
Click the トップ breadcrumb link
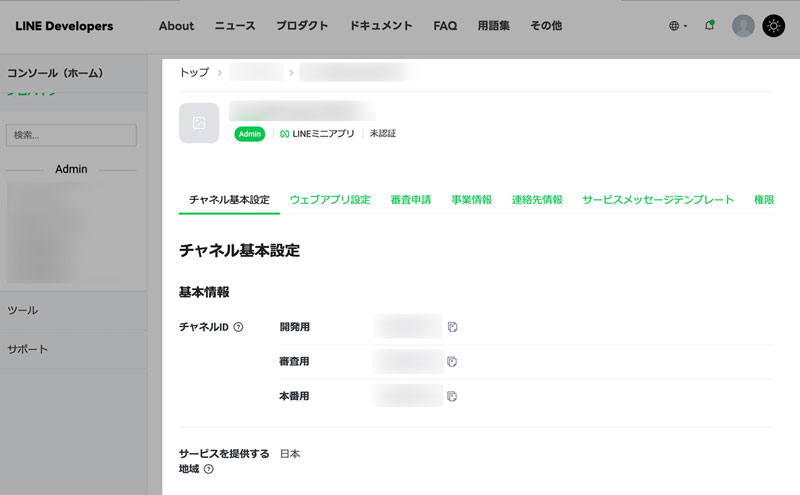click(194, 73)
